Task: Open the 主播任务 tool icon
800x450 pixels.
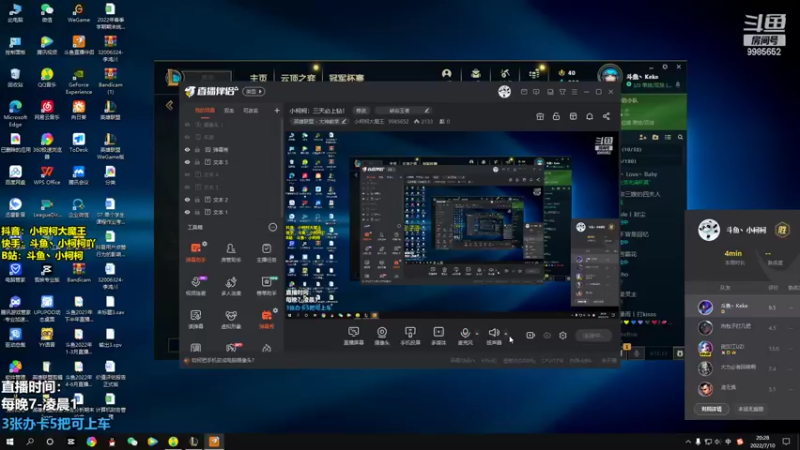Action: coord(266,252)
